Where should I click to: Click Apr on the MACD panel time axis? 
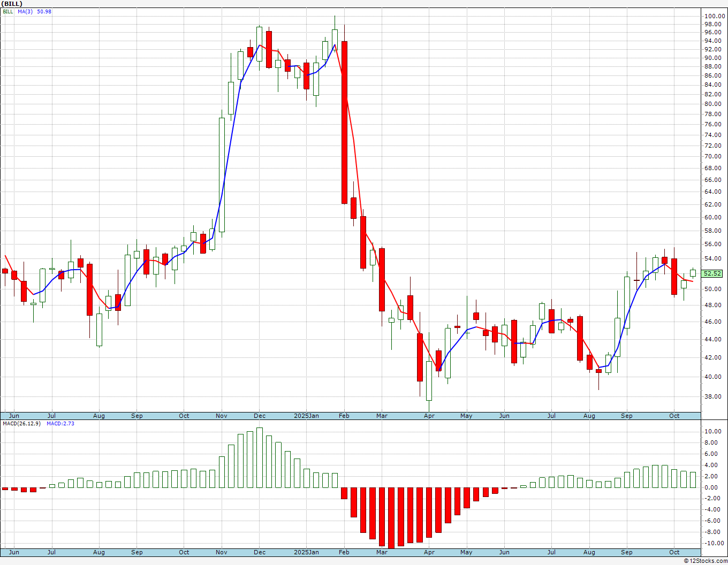point(429,552)
